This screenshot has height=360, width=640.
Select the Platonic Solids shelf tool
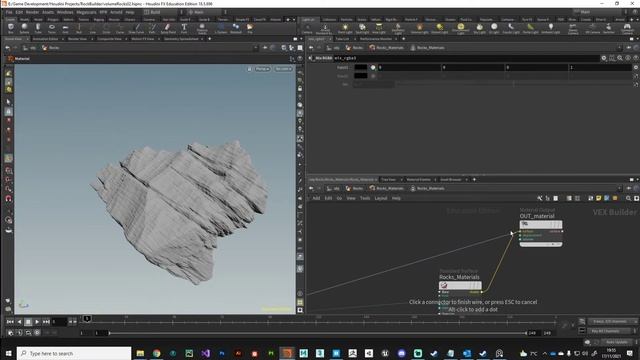click(202, 29)
